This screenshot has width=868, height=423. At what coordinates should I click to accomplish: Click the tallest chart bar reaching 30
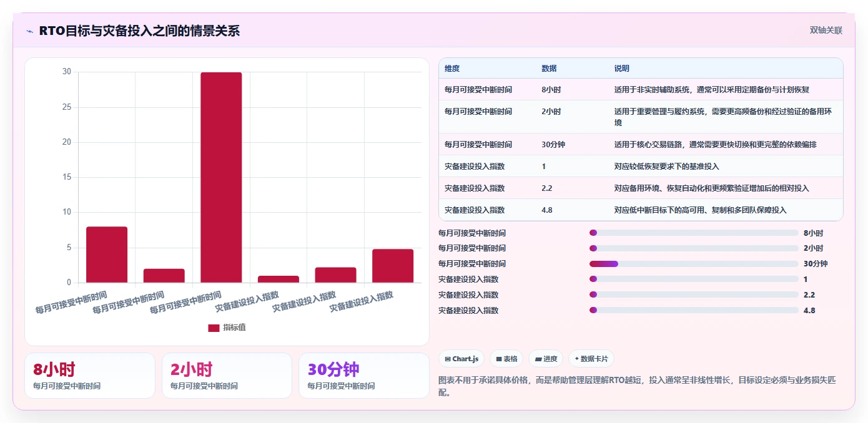(x=221, y=177)
